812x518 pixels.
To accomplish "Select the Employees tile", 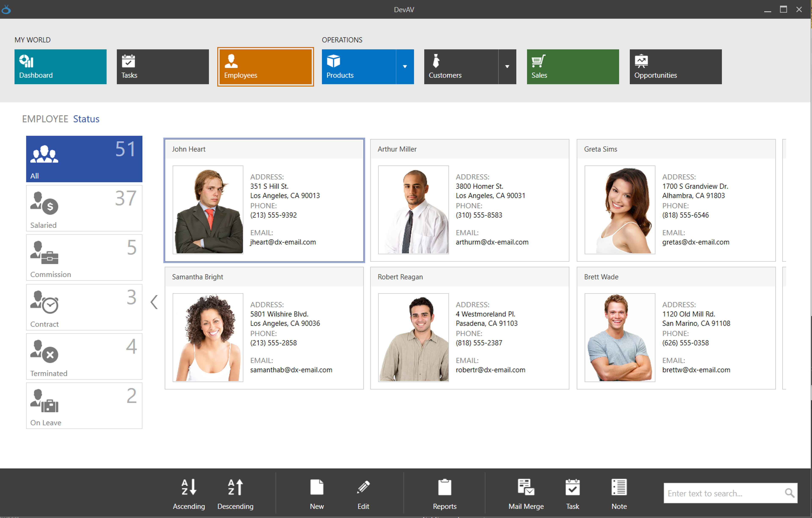I will tap(265, 67).
